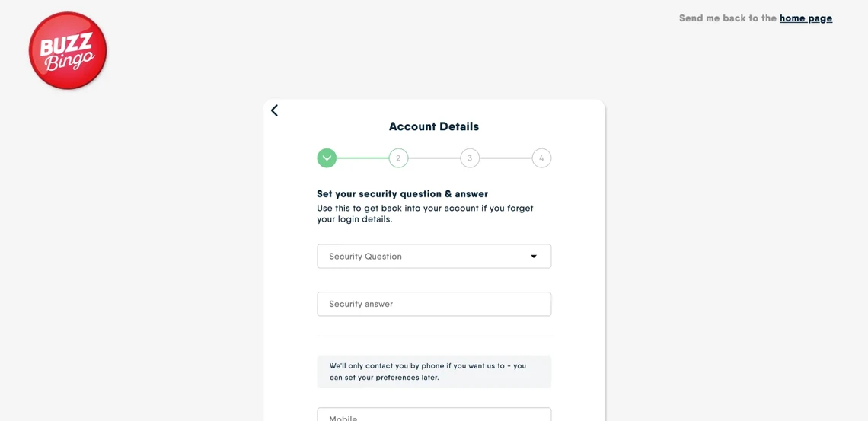
Task: Click the divider below the Security answer field
Action: pos(434,336)
